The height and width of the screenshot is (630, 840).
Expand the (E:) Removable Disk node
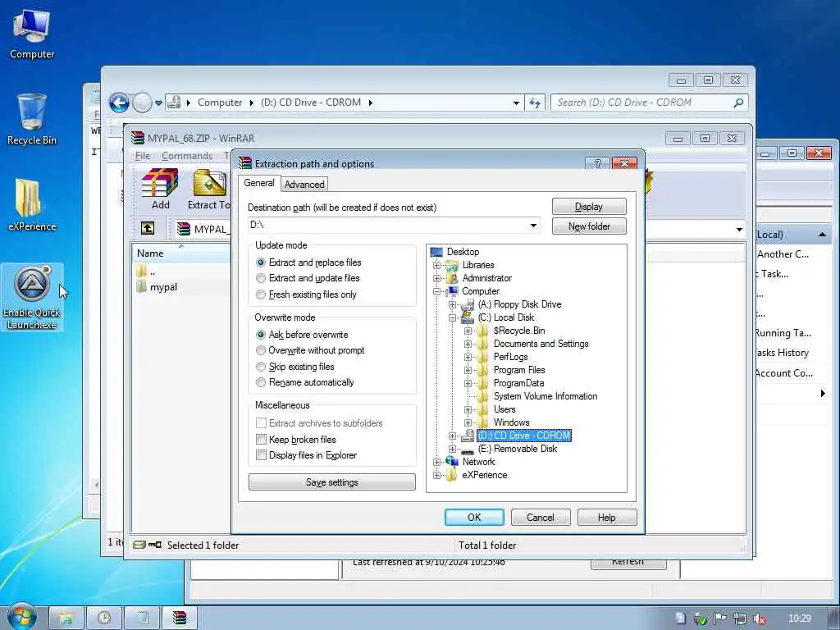click(452, 449)
